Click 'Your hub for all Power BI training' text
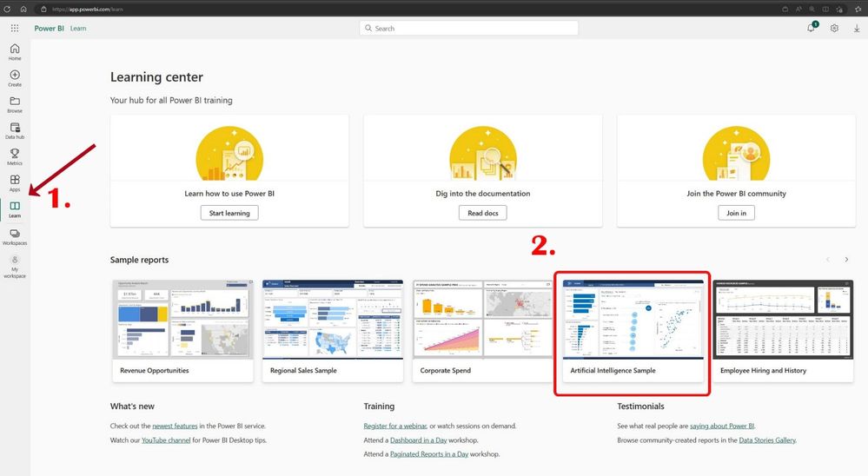This screenshot has width=868, height=476. pos(171,100)
